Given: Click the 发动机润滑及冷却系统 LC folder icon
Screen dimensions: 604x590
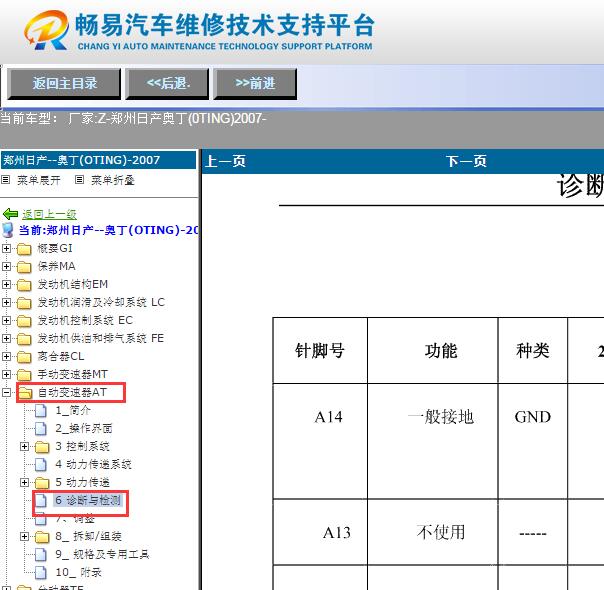Looking at the screenshot, I should tap(24, 303).
